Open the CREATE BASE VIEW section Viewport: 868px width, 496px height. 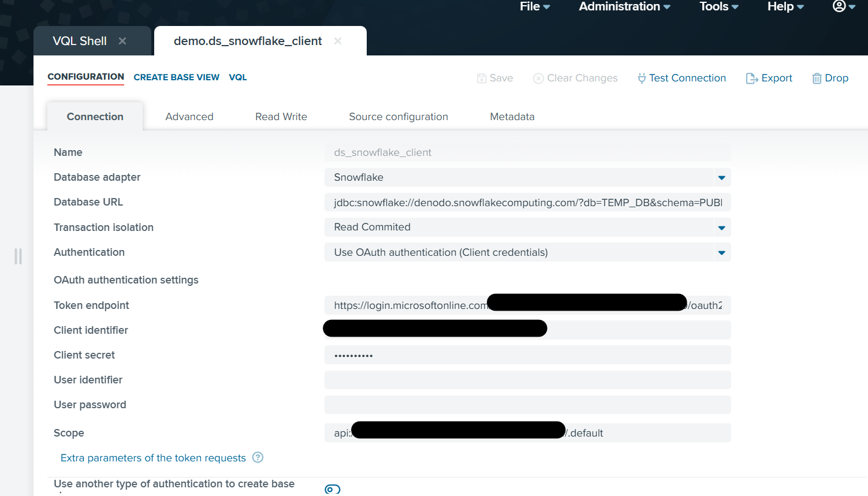pos(176,77)
